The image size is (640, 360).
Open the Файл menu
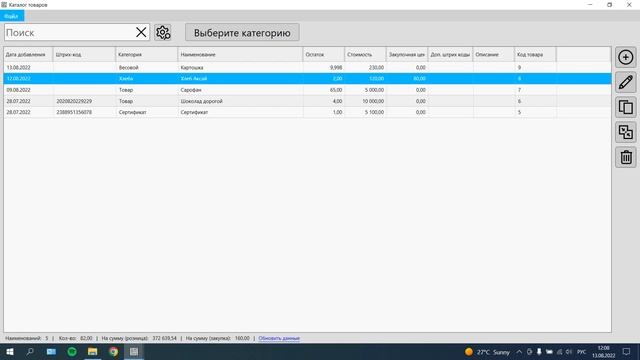click(x=12, y=16)
